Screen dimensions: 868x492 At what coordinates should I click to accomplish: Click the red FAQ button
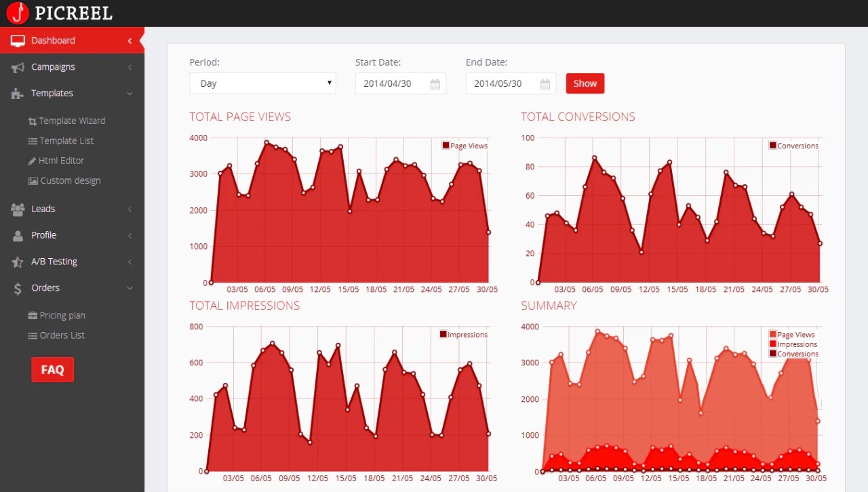tap(52, 370)
